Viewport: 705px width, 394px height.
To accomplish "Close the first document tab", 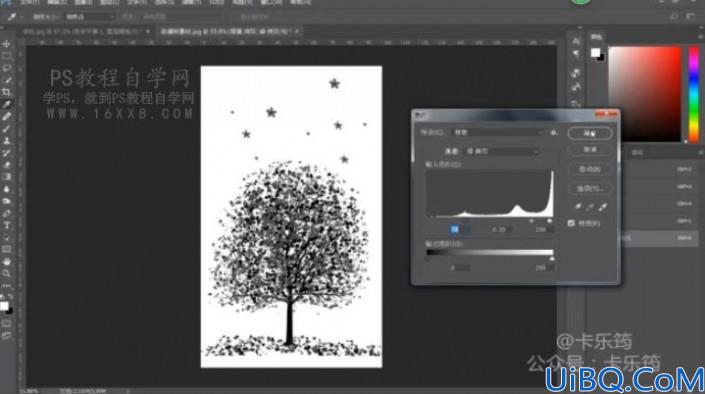I will (148, 31).
